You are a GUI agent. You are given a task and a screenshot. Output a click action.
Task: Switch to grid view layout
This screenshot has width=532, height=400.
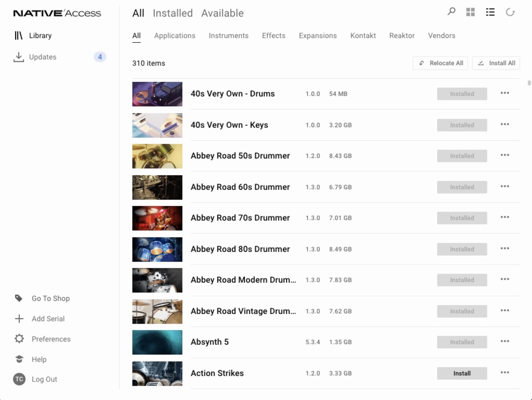(470, 12)
